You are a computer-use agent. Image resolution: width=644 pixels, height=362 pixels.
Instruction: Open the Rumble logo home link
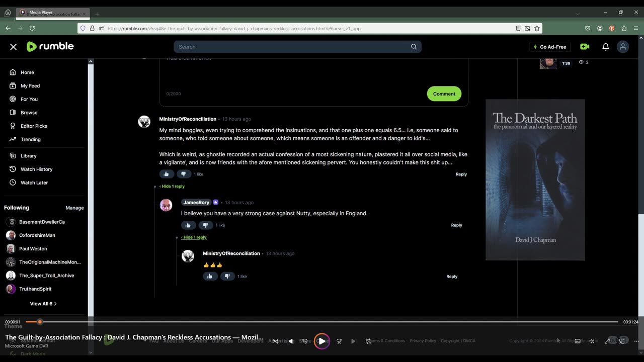[x=50, y=47]
